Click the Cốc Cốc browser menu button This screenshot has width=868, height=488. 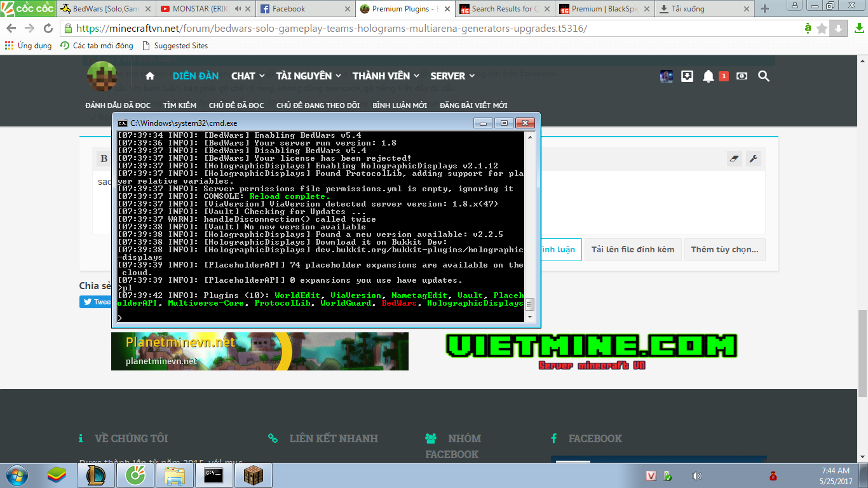pyautogui.click(x=27, y=8)
